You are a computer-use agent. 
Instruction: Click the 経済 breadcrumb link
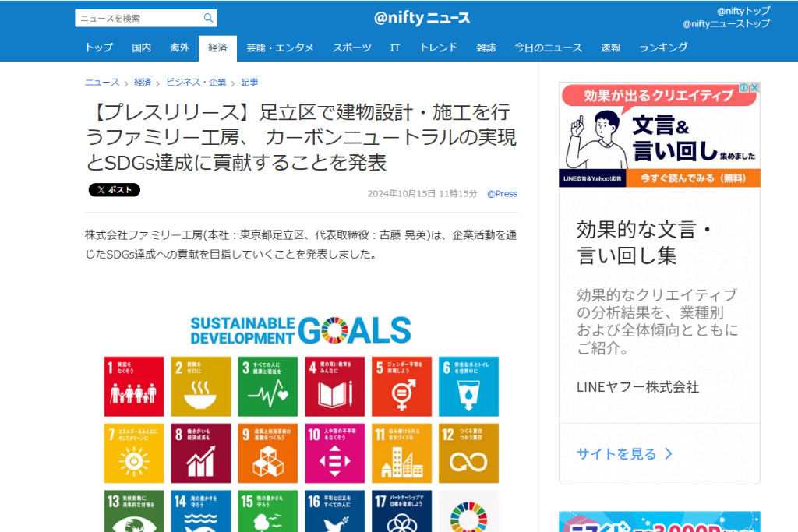143,83
